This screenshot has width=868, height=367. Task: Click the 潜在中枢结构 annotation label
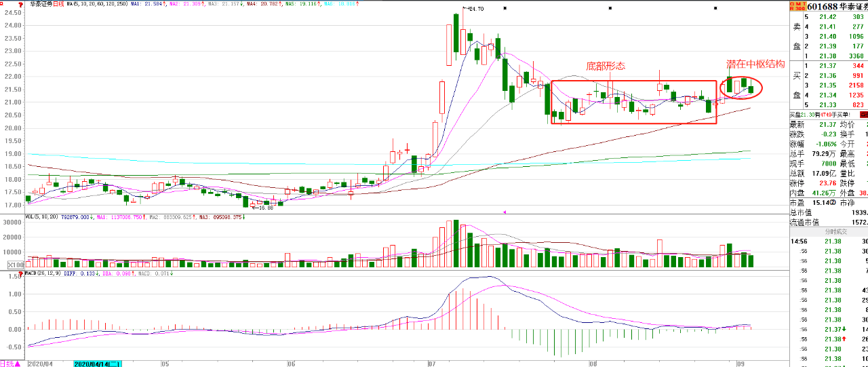coord(756,64)
